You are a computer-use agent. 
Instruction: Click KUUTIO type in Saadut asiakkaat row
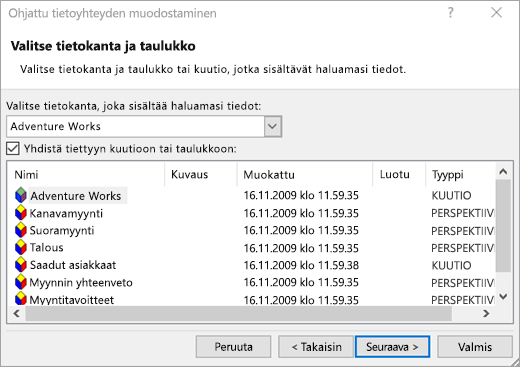pos(451,265)
